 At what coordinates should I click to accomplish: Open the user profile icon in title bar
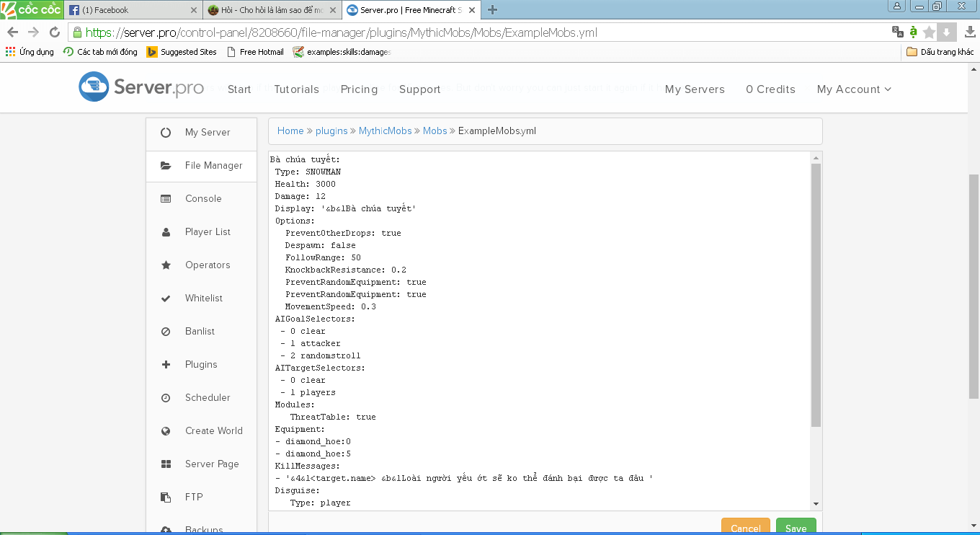coord(897,6)
